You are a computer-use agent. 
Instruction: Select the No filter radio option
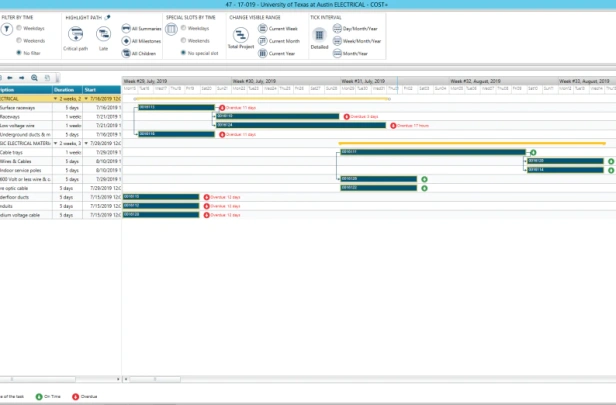pyautogui.click(x=19, y=53)
